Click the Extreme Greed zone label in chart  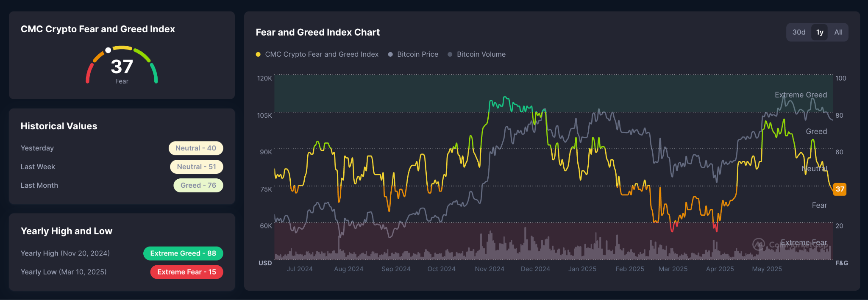[x=801, y=95]
